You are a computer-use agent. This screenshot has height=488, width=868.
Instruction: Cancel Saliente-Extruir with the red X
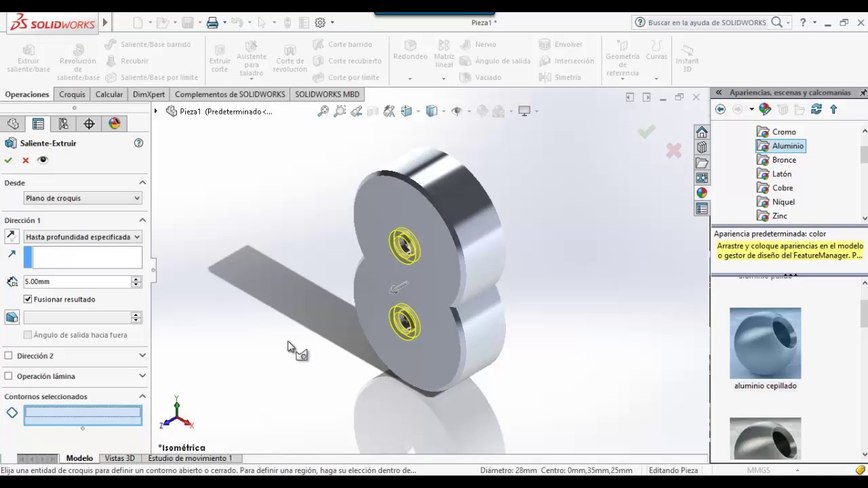26,160
